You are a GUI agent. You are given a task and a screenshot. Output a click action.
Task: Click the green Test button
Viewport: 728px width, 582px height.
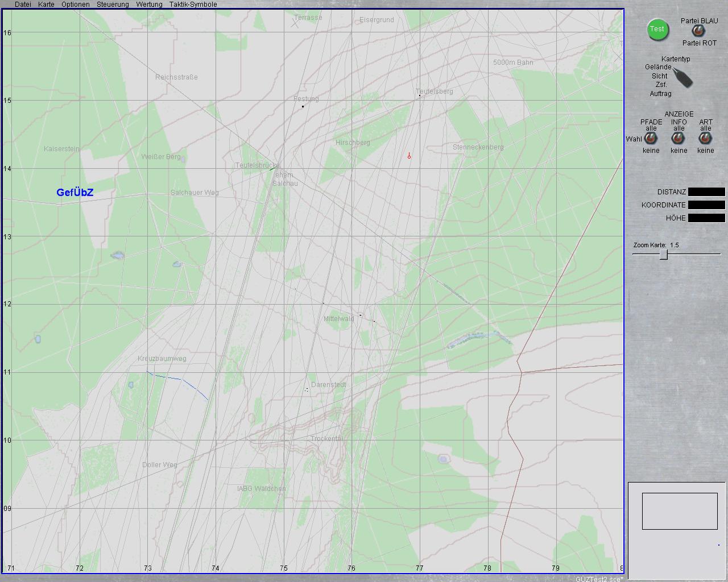(657, 30)
